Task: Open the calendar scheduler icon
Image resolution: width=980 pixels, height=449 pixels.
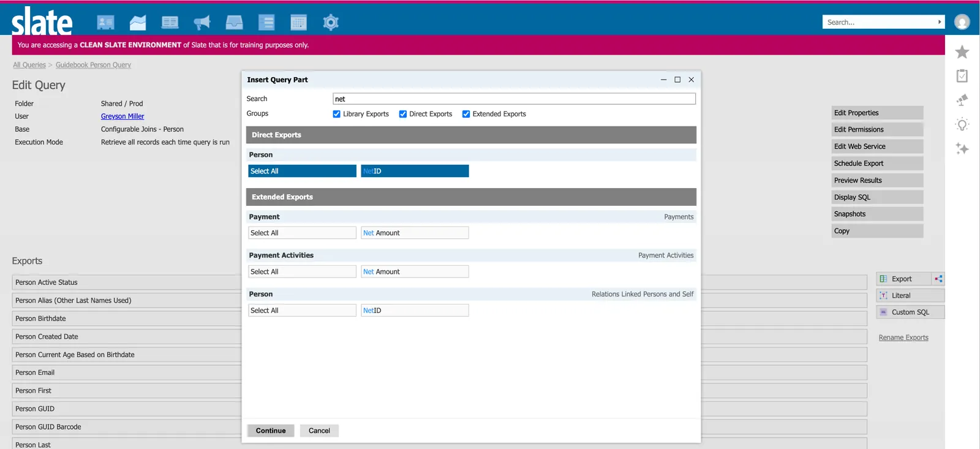Action: (298, 23)
